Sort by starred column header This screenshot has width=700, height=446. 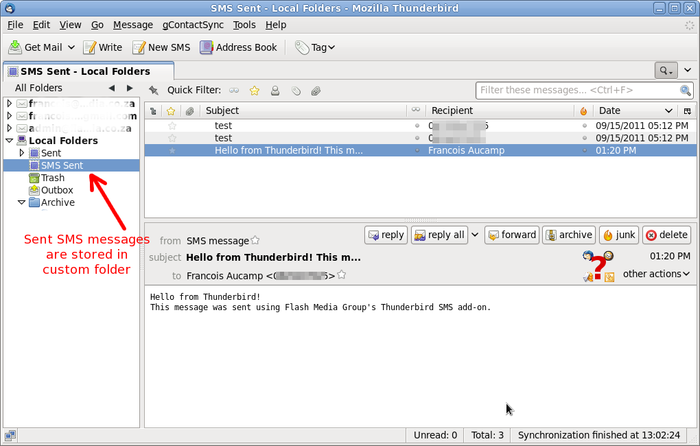tap(171, 111)
